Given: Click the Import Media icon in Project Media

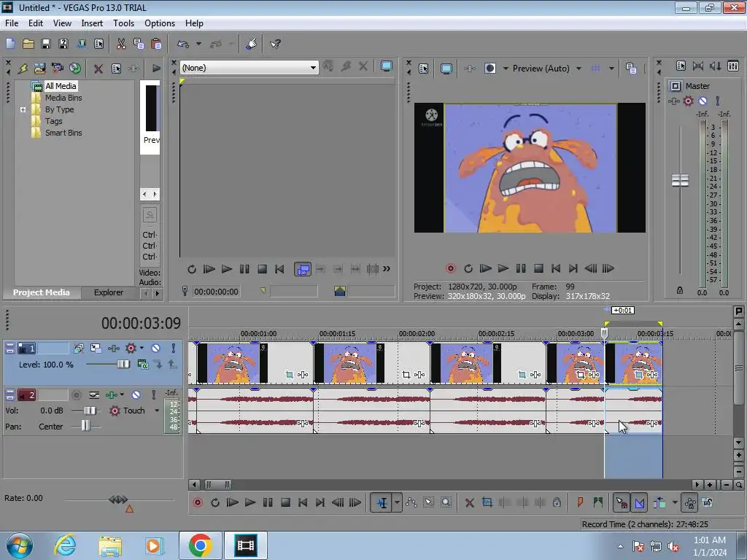Looking at the screenshot, I should click(x=40, y=68).
